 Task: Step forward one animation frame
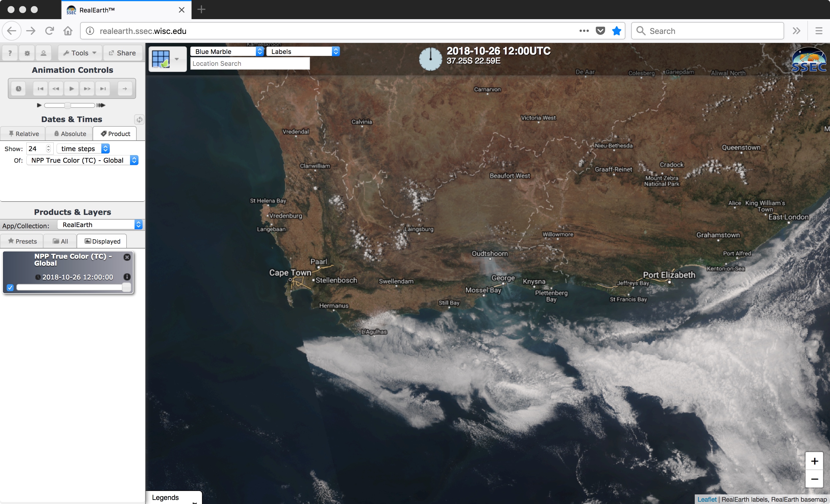[x=87, y=88]
